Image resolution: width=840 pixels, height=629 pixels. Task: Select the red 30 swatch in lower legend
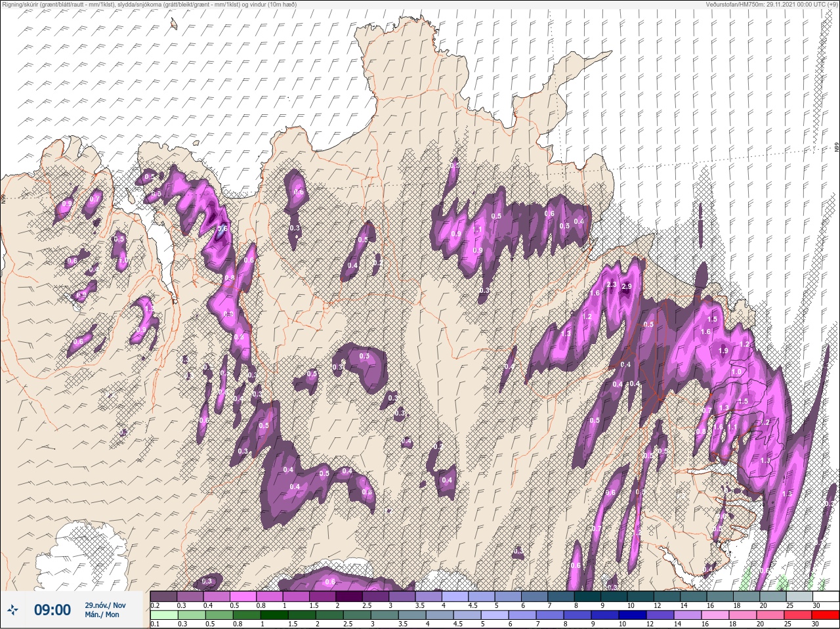(x=826, y=615)
